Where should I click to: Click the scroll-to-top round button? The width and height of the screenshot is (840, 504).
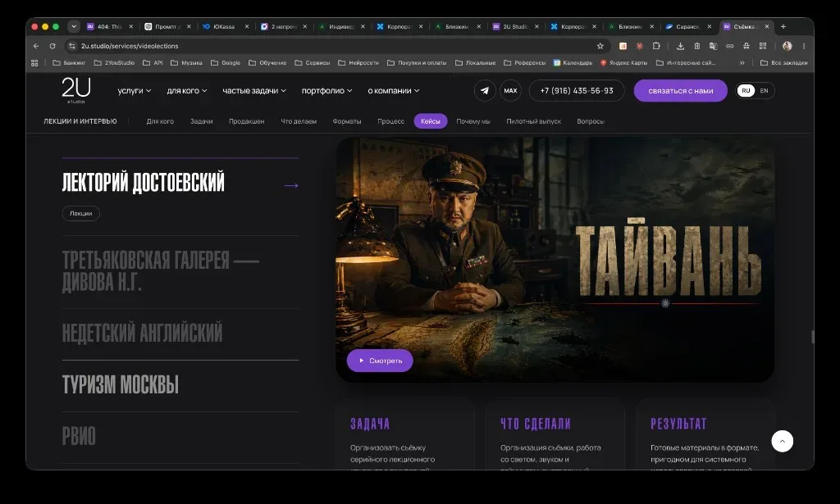click(x=782, y=442)
